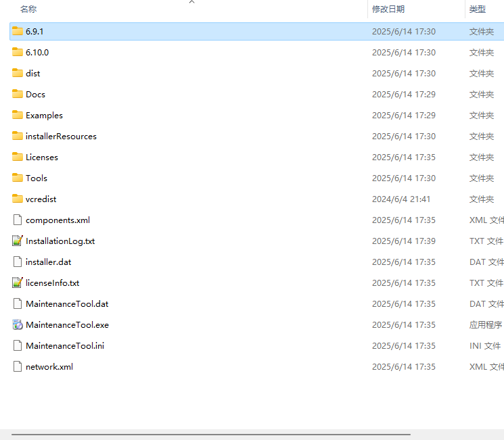Click the sort arrow above 名称 column
The height and width of the screenshot is (440, 504).
192,2
